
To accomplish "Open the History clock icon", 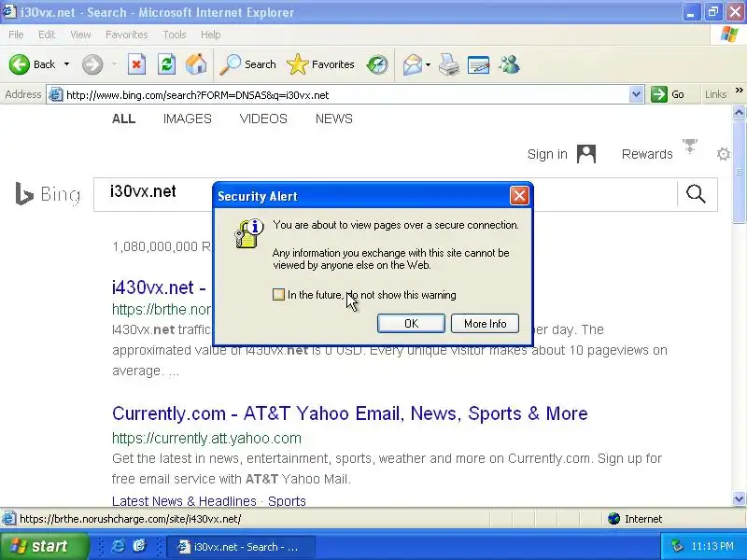I will [377, 64].
